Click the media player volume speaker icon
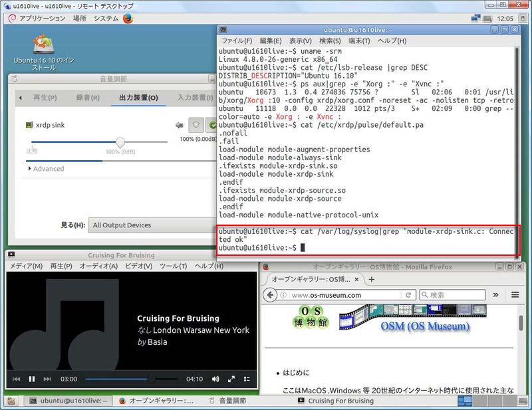Screen dimensions: 532x410 (215, 379)
